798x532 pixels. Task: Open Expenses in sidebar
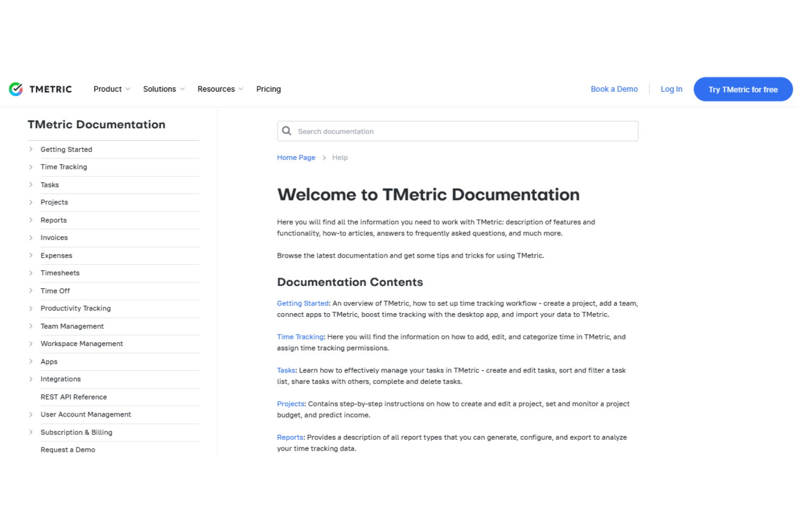[x=57, y=255]
